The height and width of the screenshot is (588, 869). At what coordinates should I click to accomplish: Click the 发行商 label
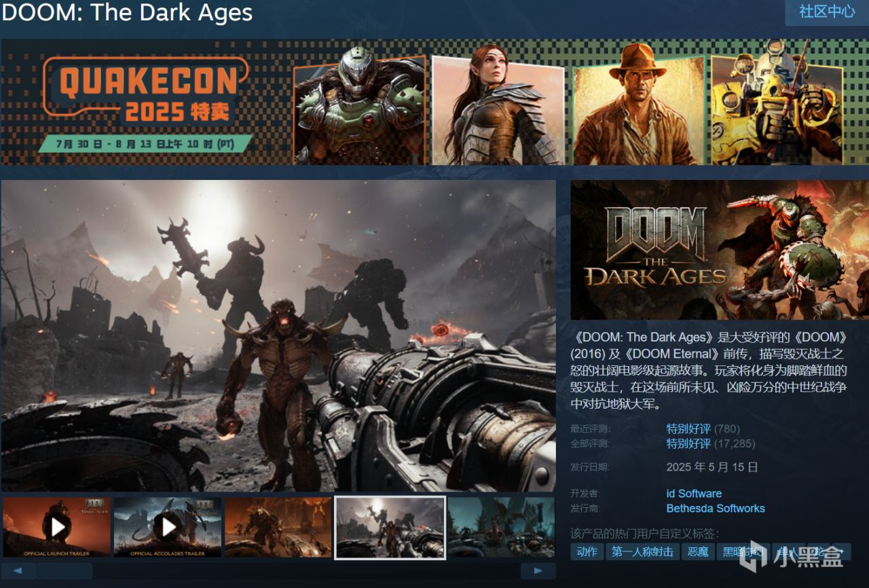[585, 509]
